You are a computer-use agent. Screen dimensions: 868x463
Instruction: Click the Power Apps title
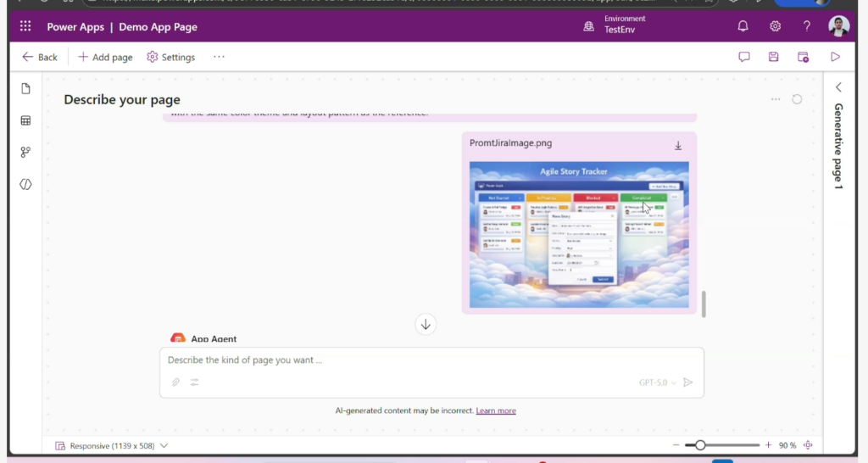pos(75,26)
